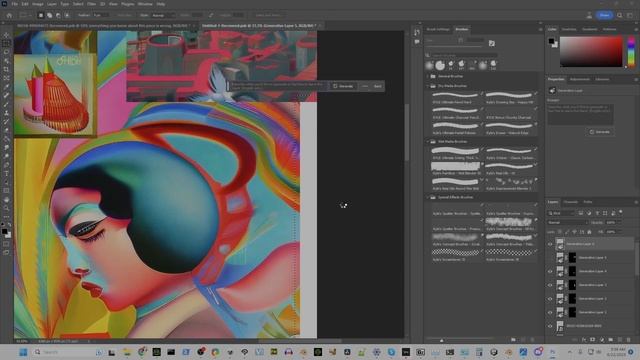640x360 pixels.
Task: Collapse the Wet Media Brushes folder
Action: [428, 142]
